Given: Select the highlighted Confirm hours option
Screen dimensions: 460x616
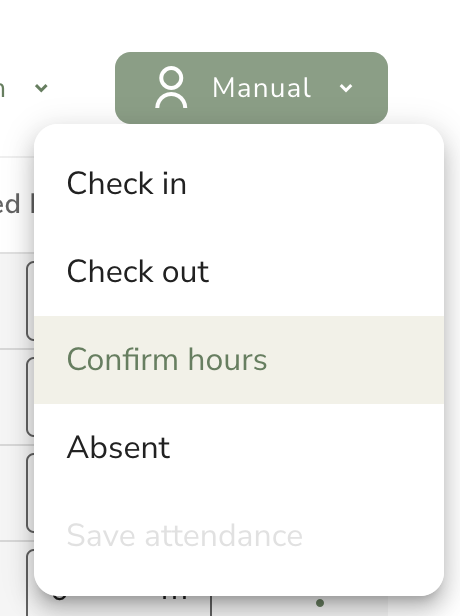Looking at the screenshot, I should click(x=239, y=359).
